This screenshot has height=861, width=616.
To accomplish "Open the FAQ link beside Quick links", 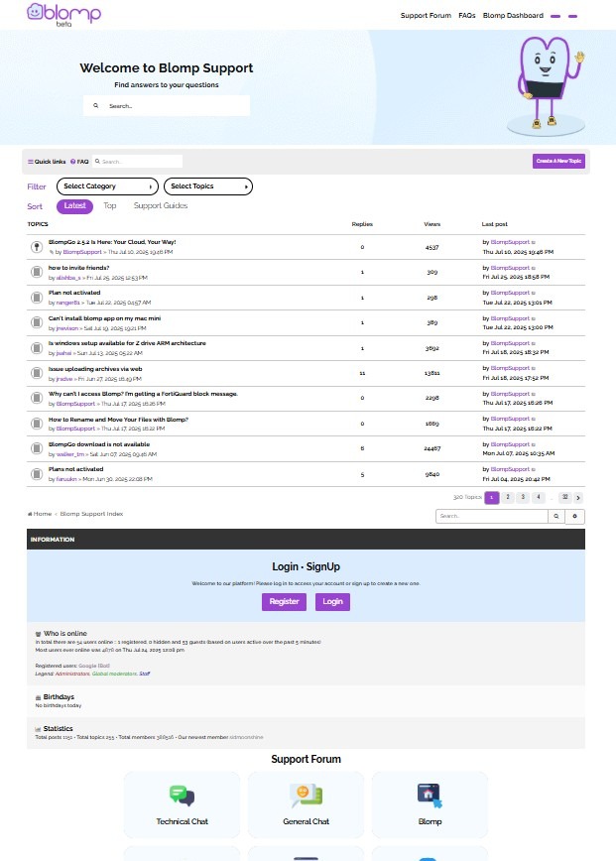I will pos(79,162).
